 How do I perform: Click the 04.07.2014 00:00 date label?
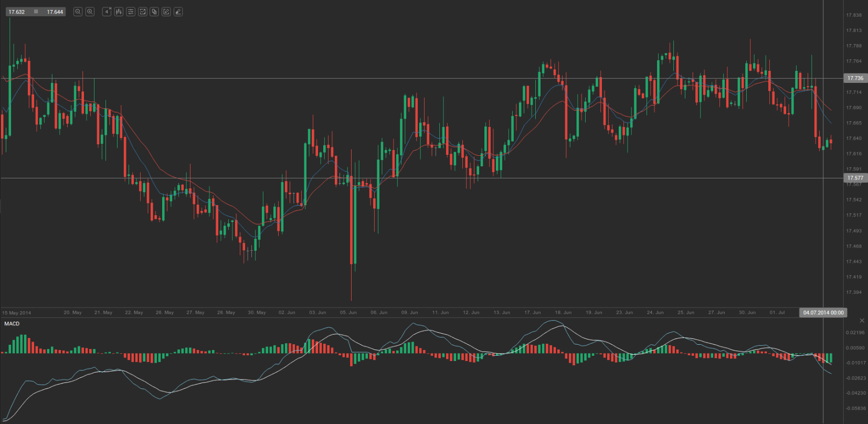coord(823,312)
